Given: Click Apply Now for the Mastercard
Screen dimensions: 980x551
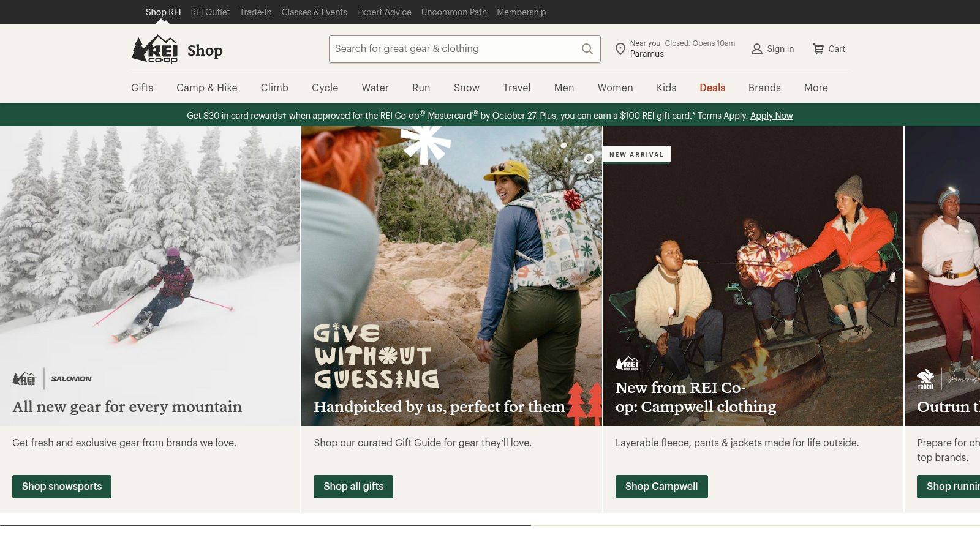Looking at the screenshot, I should coord(772,116).
